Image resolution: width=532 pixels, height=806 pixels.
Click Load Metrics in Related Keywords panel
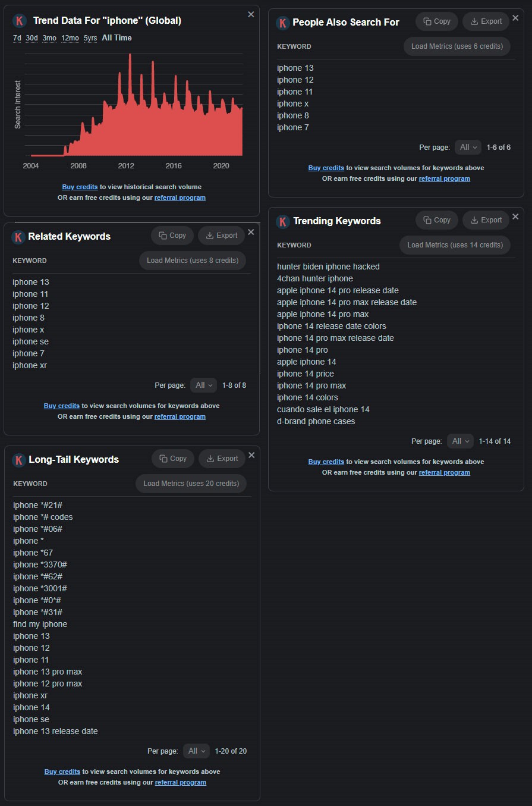tap(192, 260)
